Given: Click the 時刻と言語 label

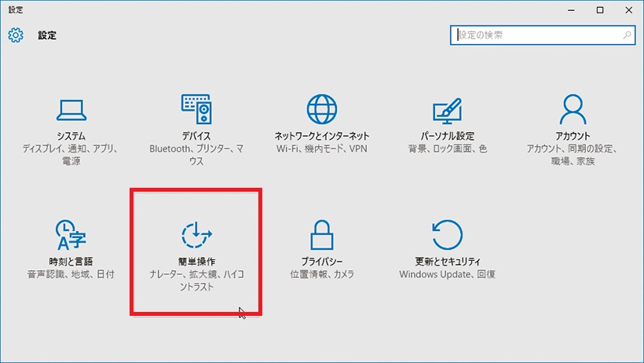Looking at the screenshot, I should coord(71,262).
